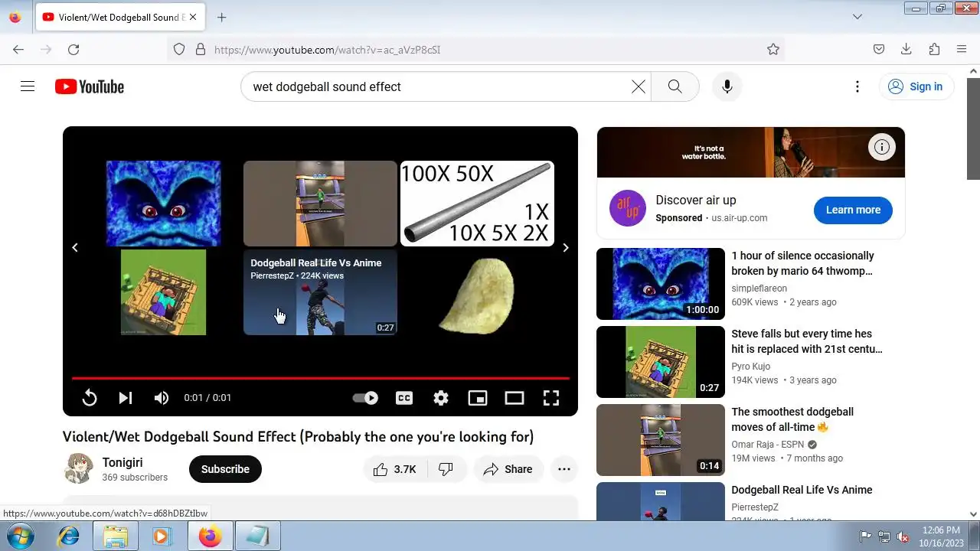Switch to theater mode

coord(514,398)
